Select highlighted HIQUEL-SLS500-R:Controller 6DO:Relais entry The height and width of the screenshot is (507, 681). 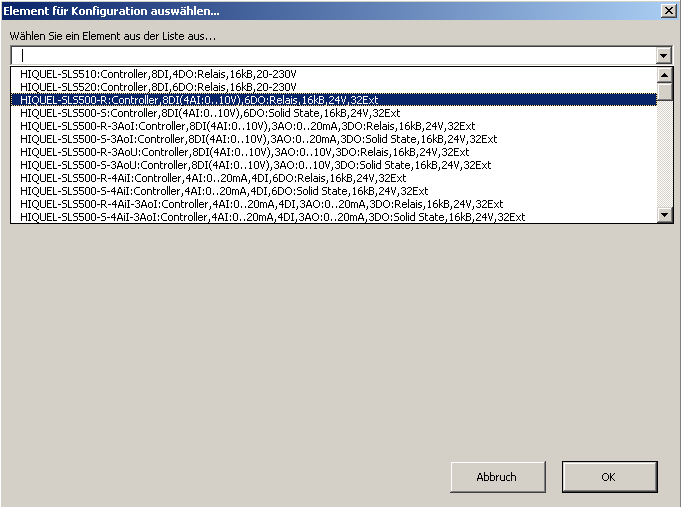point(334,100)
